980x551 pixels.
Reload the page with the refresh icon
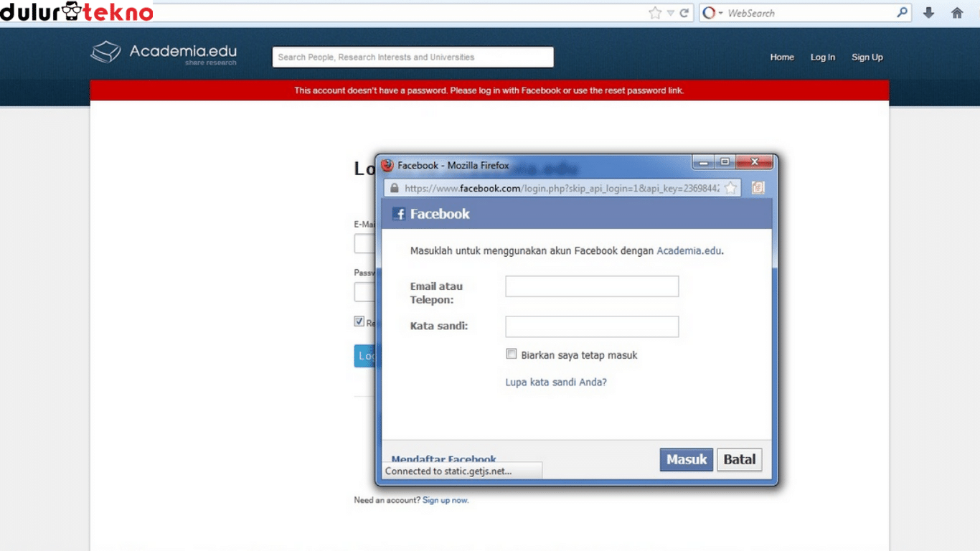point(684,13)
